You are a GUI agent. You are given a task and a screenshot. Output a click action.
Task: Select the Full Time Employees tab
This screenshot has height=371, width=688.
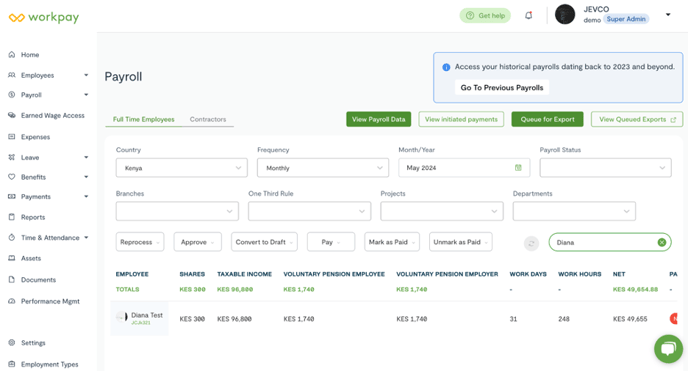[143, 119]
